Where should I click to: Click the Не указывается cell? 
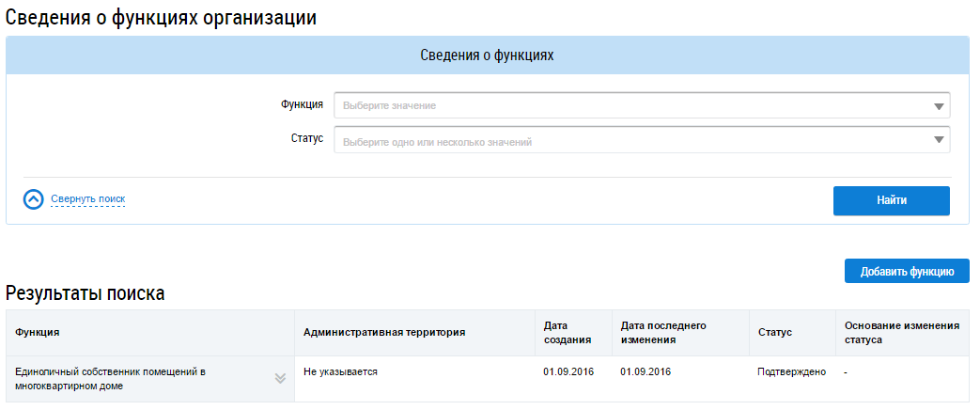[x=340, y=372]
